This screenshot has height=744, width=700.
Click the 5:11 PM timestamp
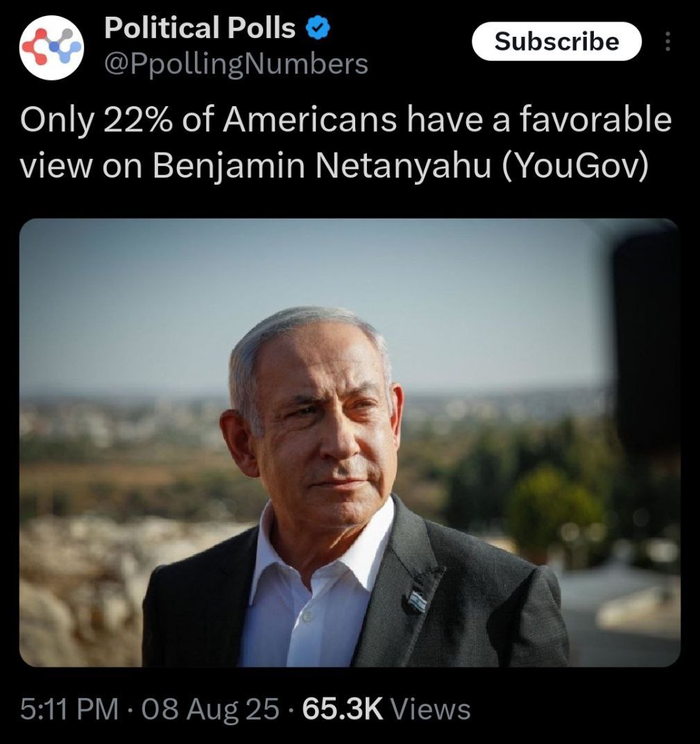point(69,709)
